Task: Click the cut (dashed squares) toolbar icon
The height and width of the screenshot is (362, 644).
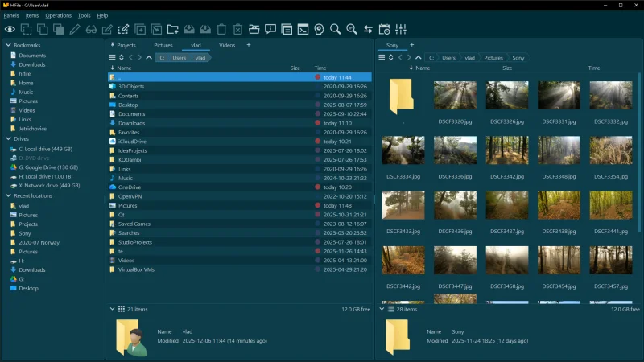Action: click(x=27, y=29)
